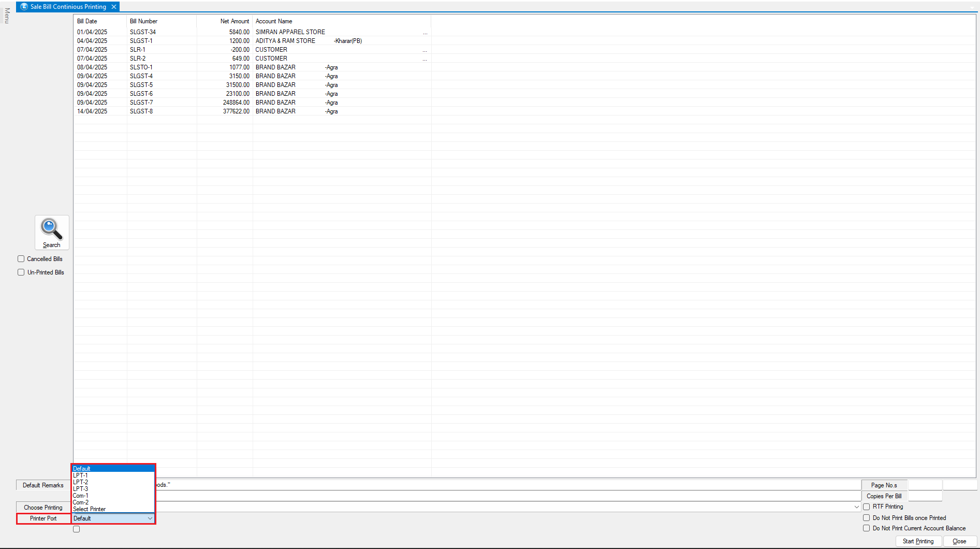Select LPT-1 from the printer port list
Screen dimensions: 980x549
pyautogui.click(x=81, y=475)
